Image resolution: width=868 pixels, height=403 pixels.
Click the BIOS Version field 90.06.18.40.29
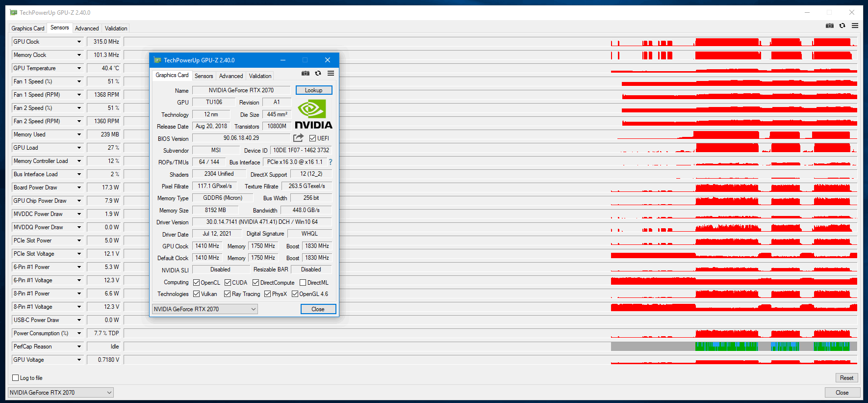tap(241, 138)
